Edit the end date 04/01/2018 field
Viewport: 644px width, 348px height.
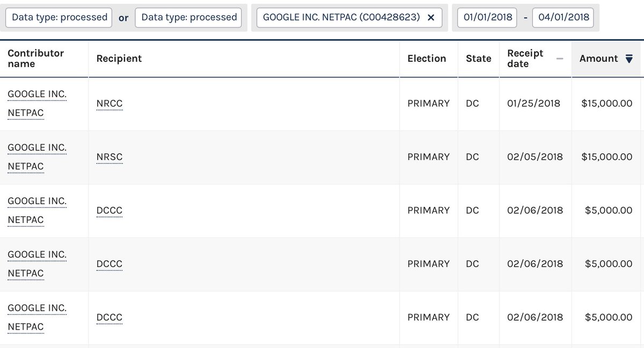click(562, 17)
